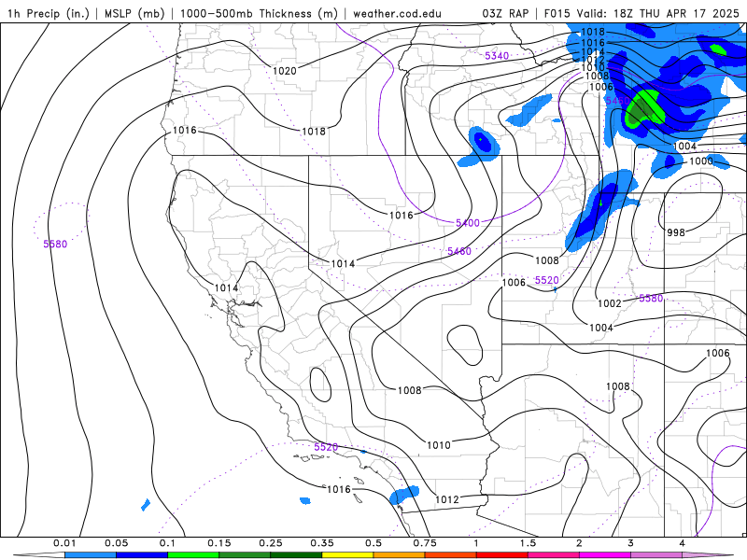Screen dimensions: 747x560
Task: Click the purple 5580 label over the Pacific
Action: (x=55, y=244)
